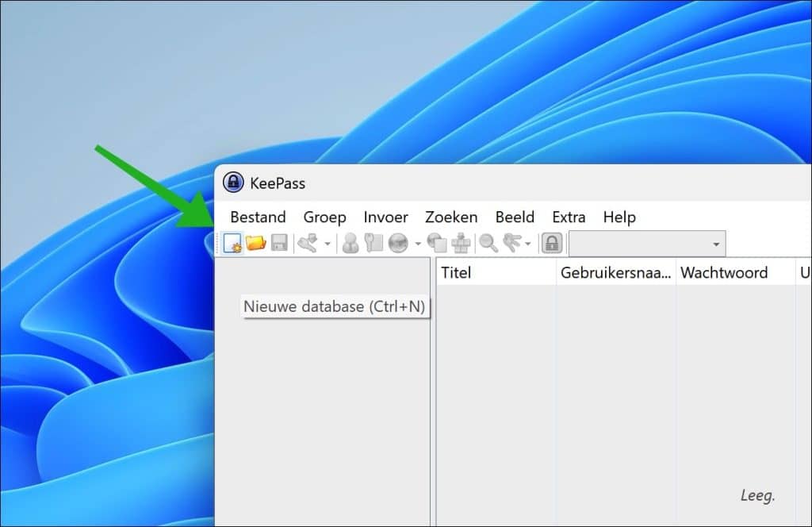Create a new database from the toolbar
The width and height of the screenshot is (812, 527).
[232, 243]
